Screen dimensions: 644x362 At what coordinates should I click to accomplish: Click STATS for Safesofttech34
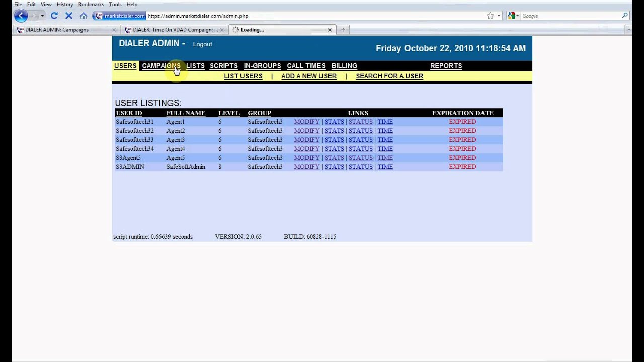334,149
